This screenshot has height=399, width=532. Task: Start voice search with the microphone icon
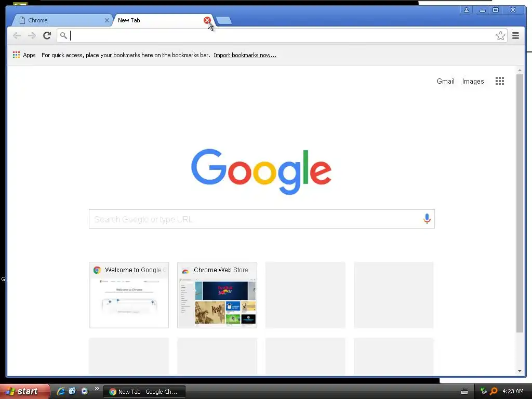[427, 219]
